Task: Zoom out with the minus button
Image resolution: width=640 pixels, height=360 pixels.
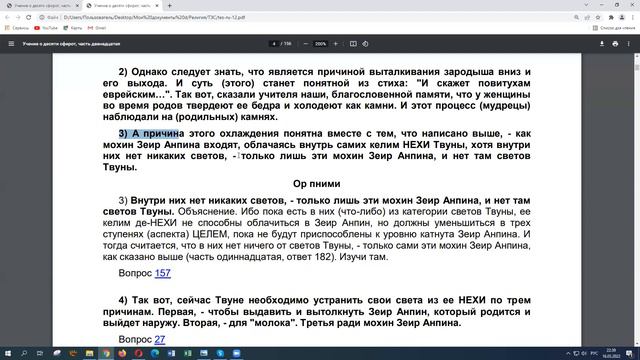Action: (x=306, y=44)
